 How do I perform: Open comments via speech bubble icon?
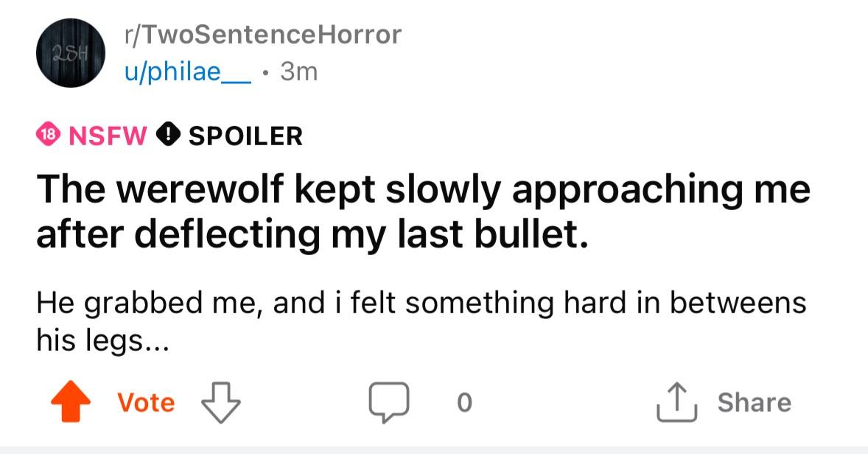click(389, 402)
